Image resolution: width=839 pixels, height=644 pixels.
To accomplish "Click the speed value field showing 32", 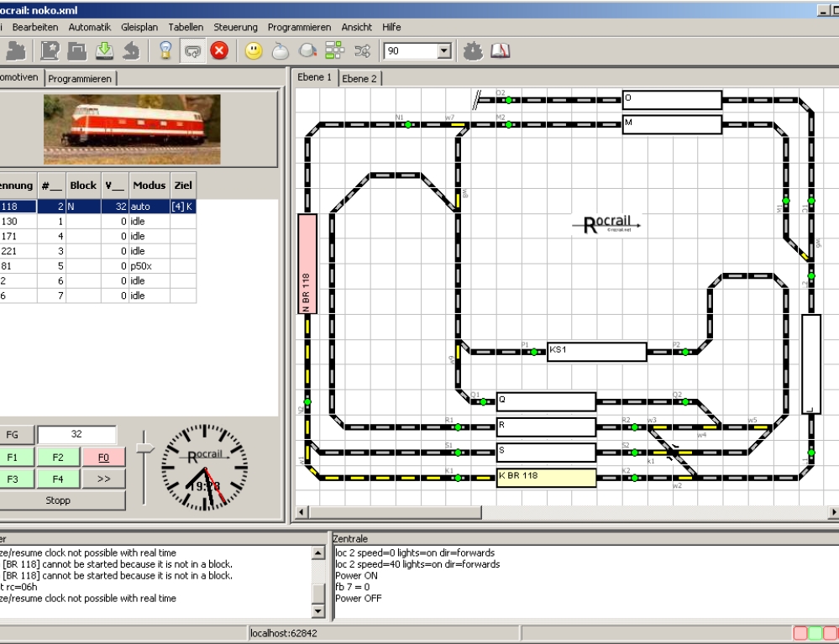I will pyautogui.click(x=76, y=434).
